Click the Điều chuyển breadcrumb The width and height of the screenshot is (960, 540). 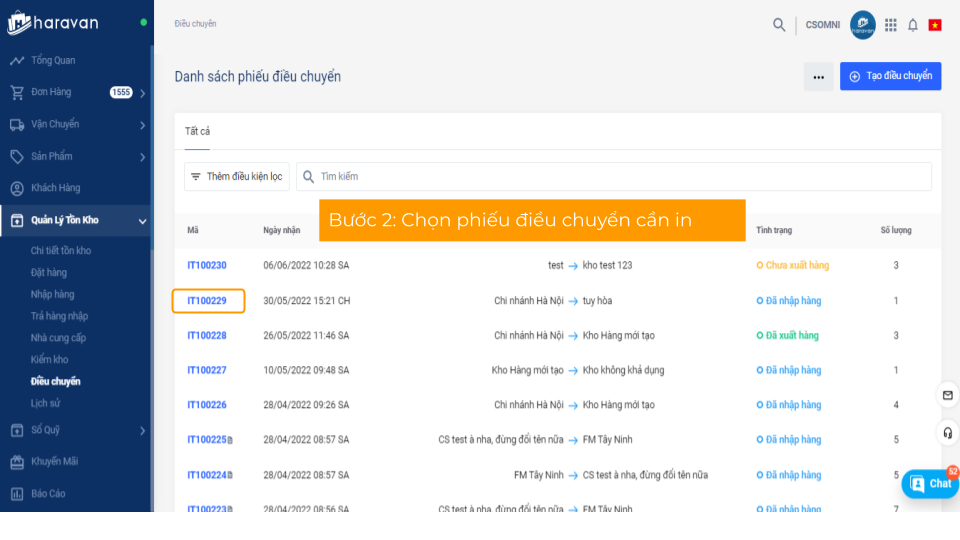tap(195, 24)
